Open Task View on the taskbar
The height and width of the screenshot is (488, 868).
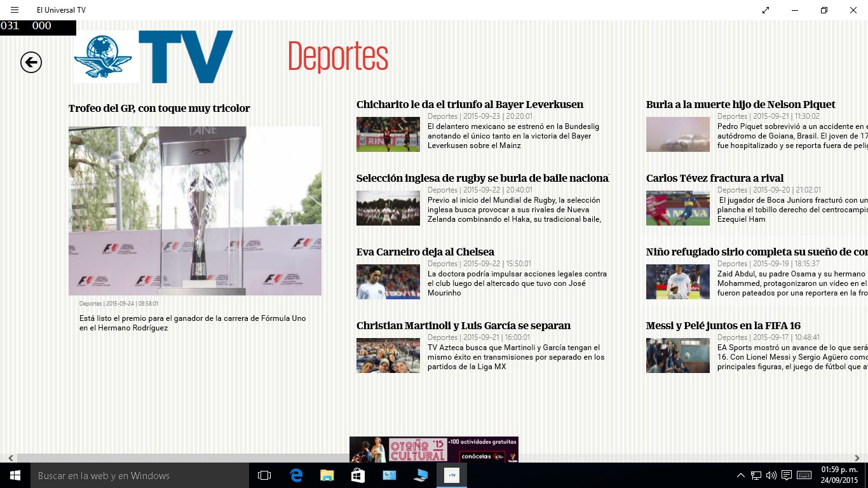(x=264, y=475)
